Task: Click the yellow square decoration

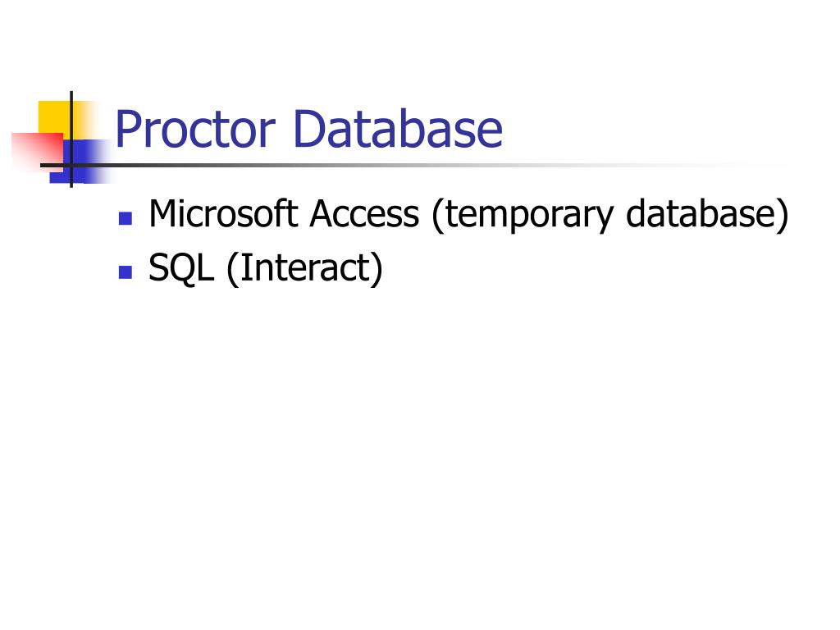Action: (52, 115)
